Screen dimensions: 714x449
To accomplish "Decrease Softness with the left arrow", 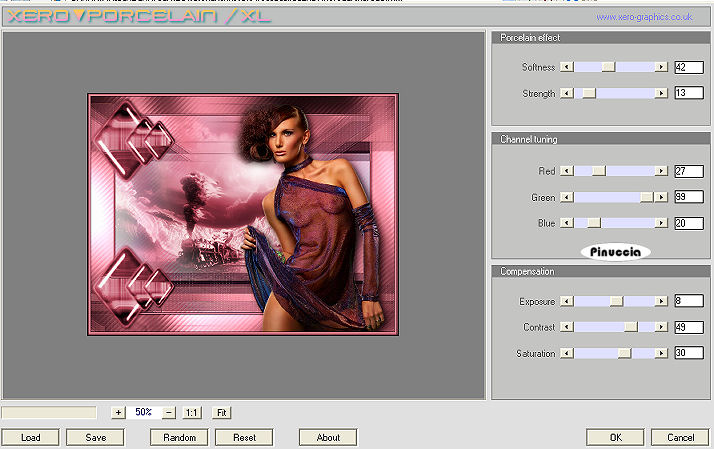I will (566, 67).
